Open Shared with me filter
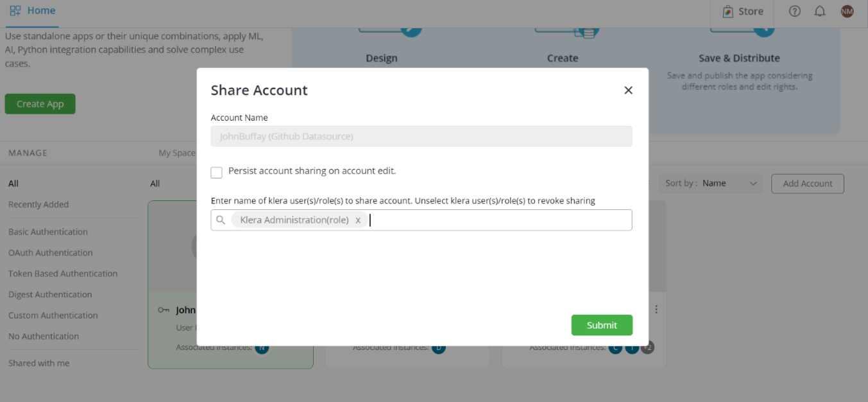The image size is (868, 402). pos(39,363)
